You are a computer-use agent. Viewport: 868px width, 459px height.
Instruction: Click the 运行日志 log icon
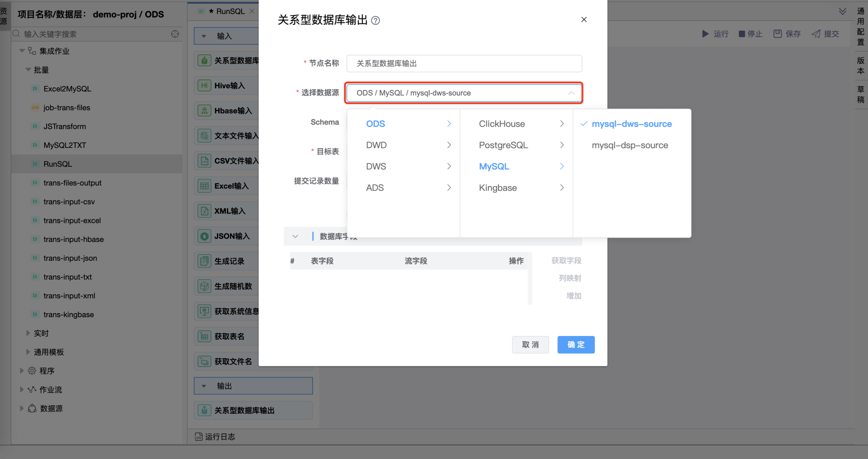(x=199, y=437)
